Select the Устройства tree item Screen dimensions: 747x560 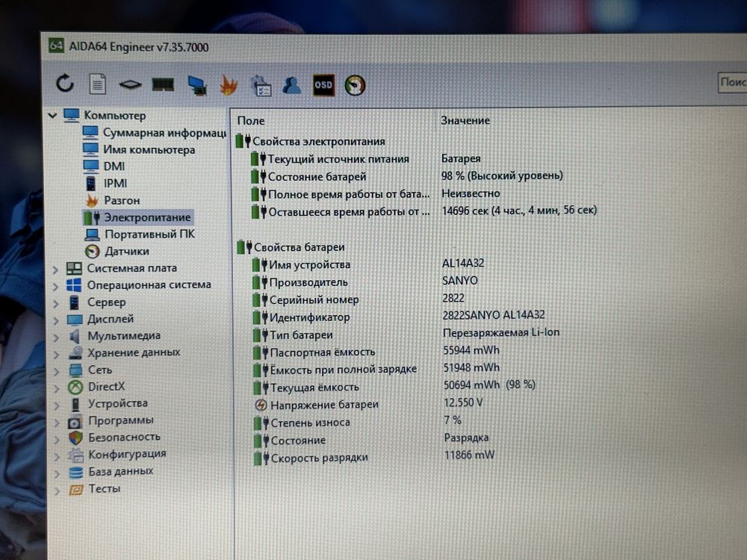[x=108, y=403]
